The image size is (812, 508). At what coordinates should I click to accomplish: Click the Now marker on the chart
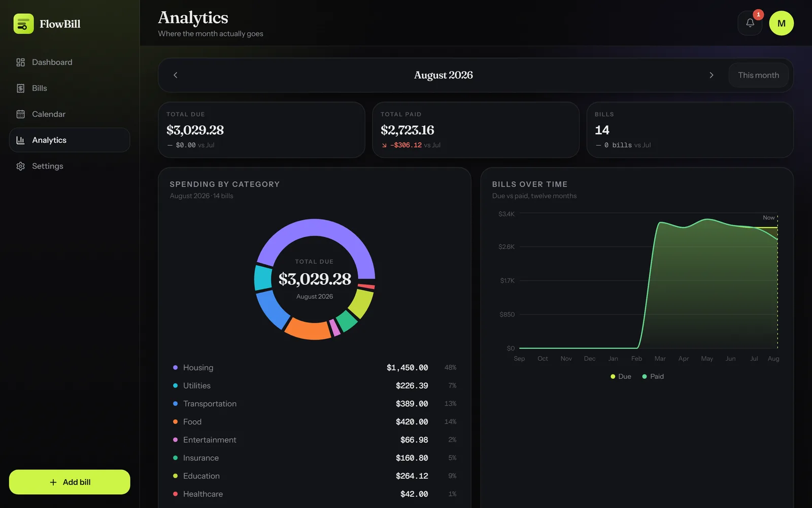(x=768, y=217)
